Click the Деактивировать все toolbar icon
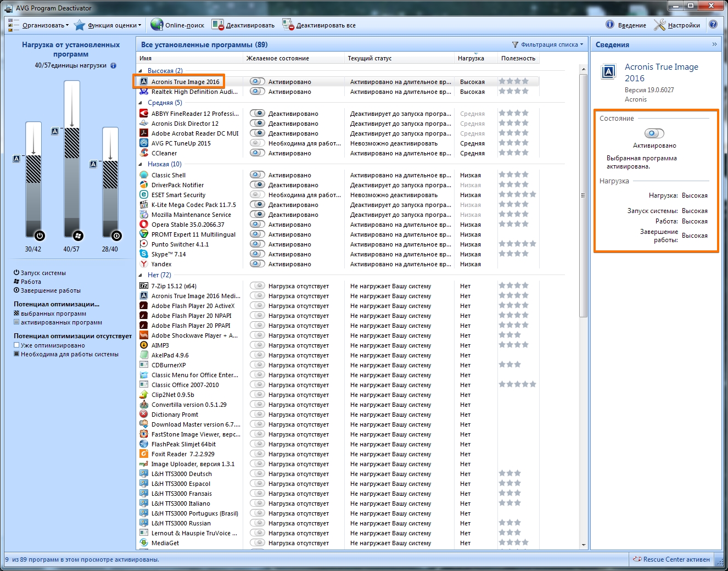Image resolution: width=728 pixels, height=571 pixels. tap(288, 25)
